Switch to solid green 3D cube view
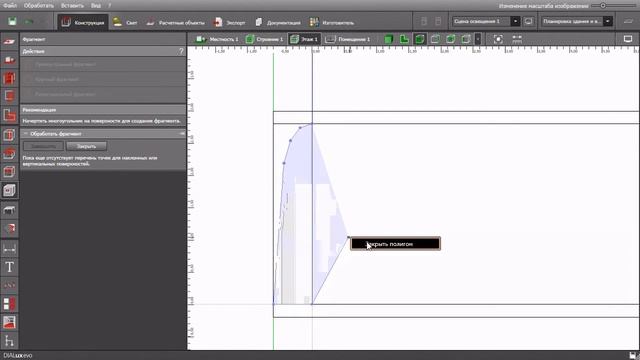This screenshot has width=640, height=360. click(389, 39)
